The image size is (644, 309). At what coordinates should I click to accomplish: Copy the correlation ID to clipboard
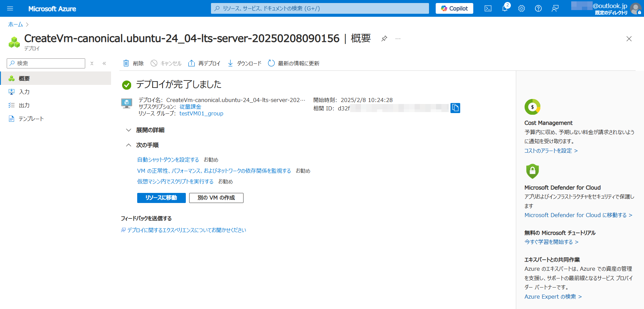pos(455,108)
